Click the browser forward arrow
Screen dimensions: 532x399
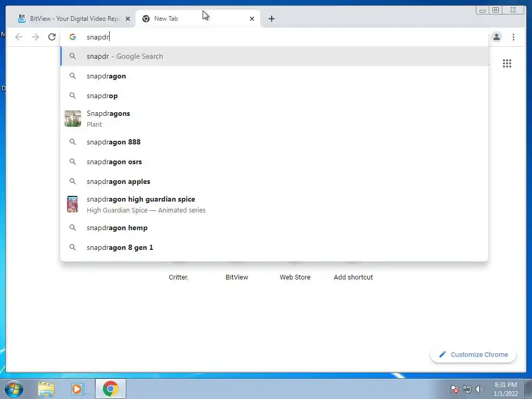[35, 37]
